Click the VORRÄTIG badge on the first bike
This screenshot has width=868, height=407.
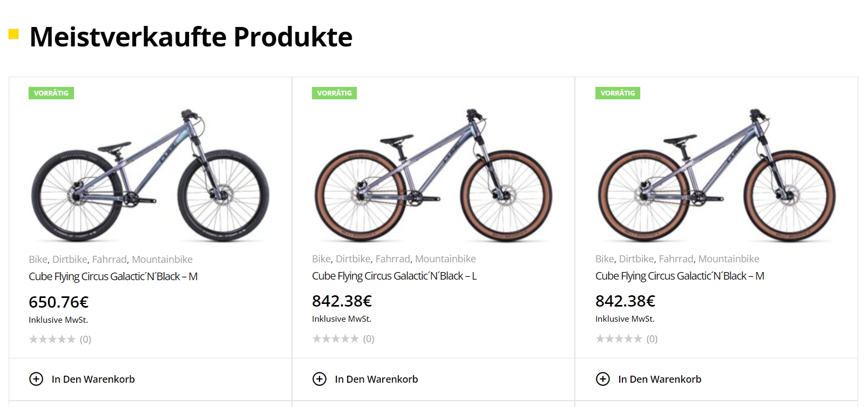tap(51, 93)
